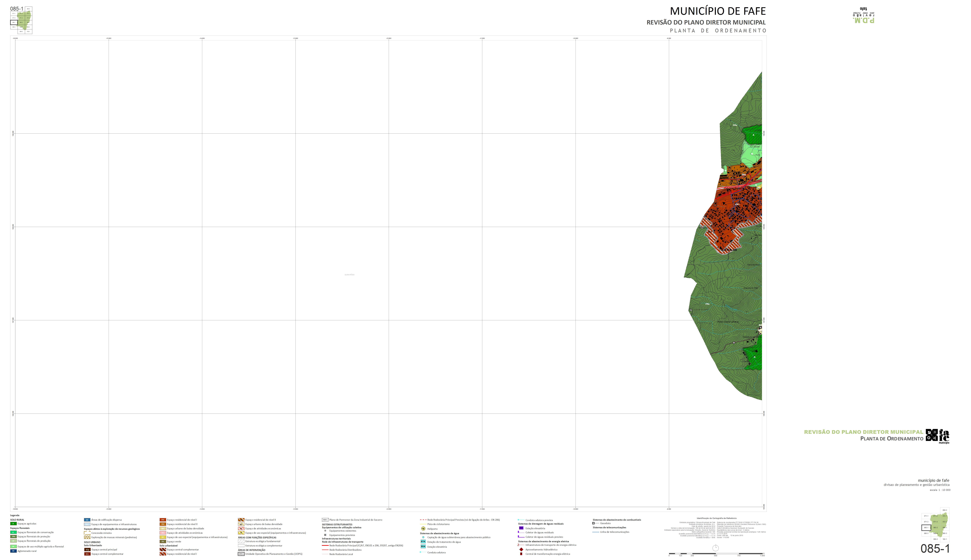
Task: Click the Concessão mineira dashed outline symbol
Action: [x=87, y=533]
